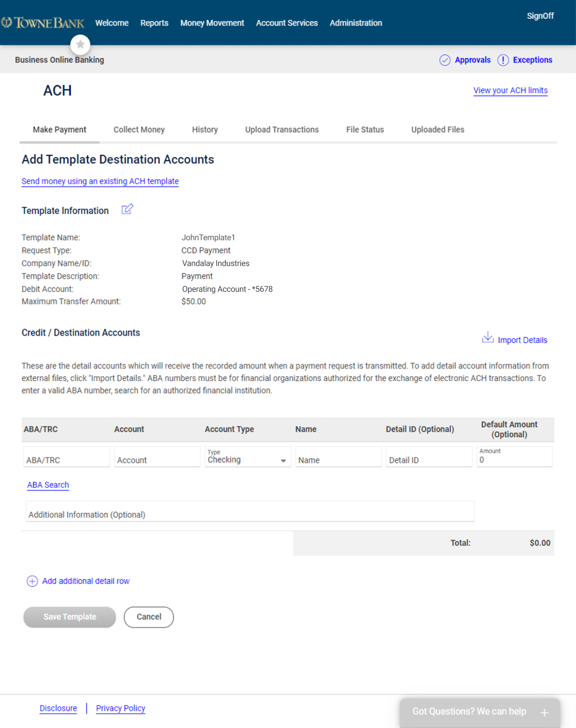Image resolution: width=576 pixels, height=728 pixels.
Task: Click into the ABA/TRC input field
Action: coord(67,458)
